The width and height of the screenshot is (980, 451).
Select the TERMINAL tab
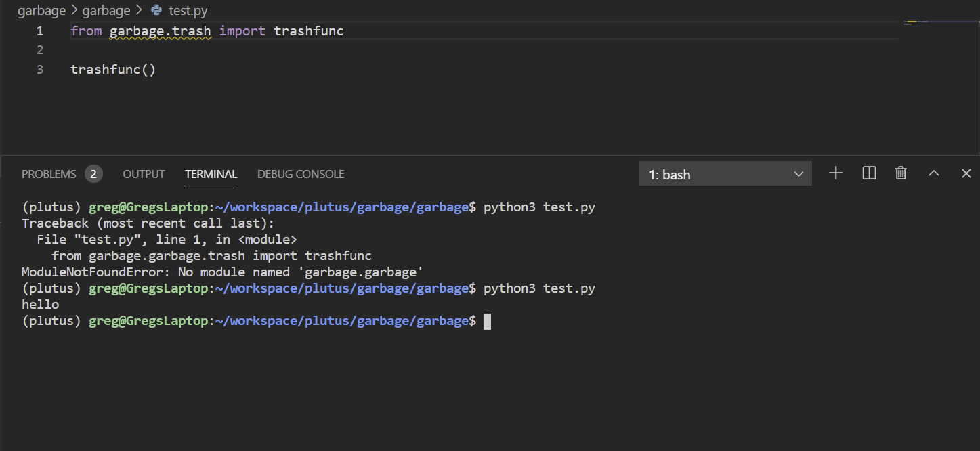point(211,173)
